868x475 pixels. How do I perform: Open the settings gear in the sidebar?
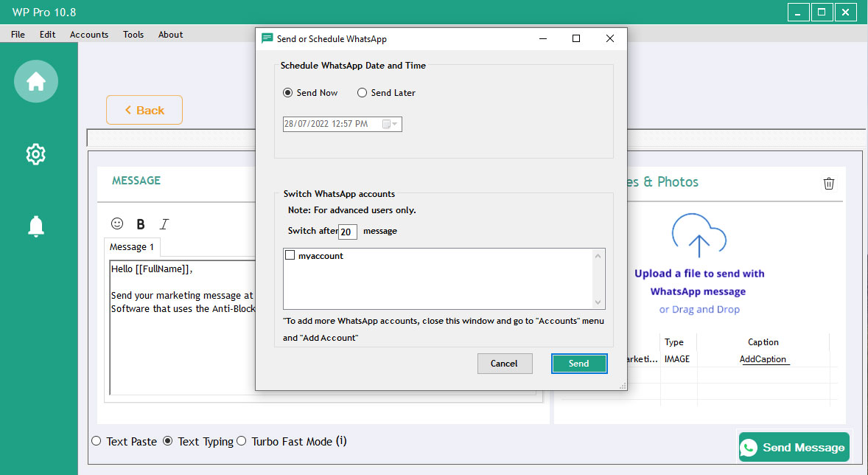tap(36, 154)
